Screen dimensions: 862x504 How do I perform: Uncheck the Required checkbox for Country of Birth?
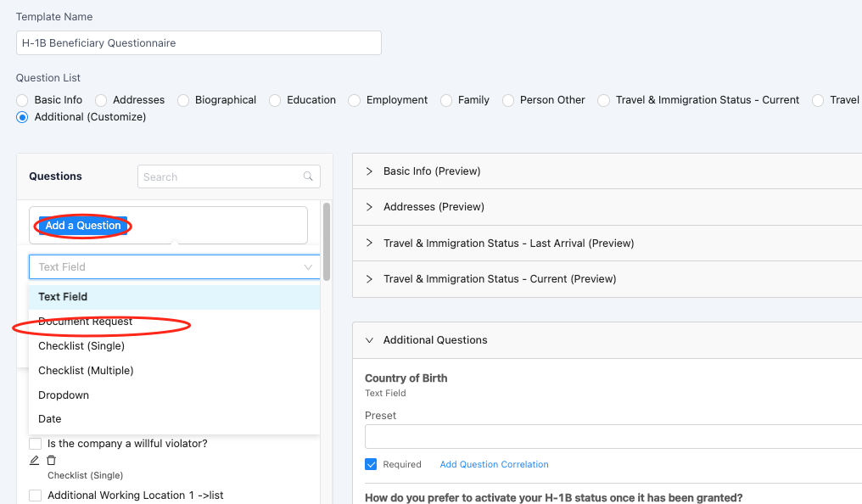371,464
